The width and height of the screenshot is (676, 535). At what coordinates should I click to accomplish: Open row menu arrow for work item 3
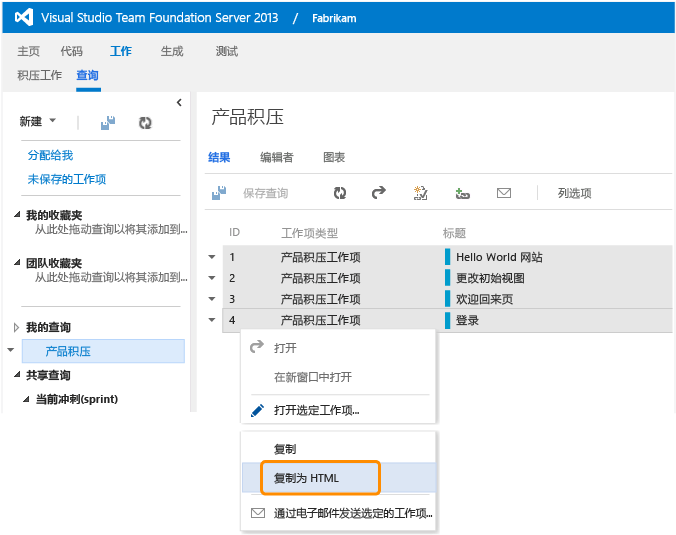(212, 298)
